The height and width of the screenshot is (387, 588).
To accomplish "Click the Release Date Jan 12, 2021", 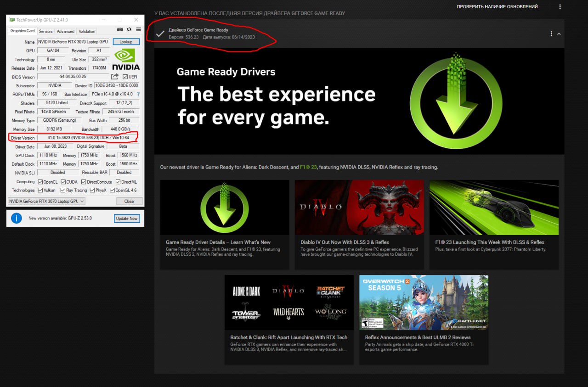I will coord(51,68).
